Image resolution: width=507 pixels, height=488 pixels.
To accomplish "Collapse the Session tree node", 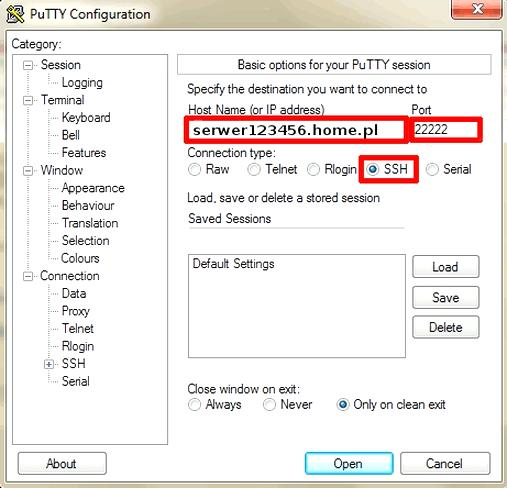I will tap(28, 65).
